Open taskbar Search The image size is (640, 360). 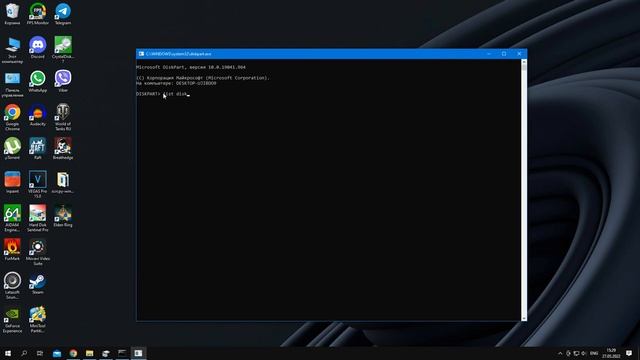(x=24, y=353)
